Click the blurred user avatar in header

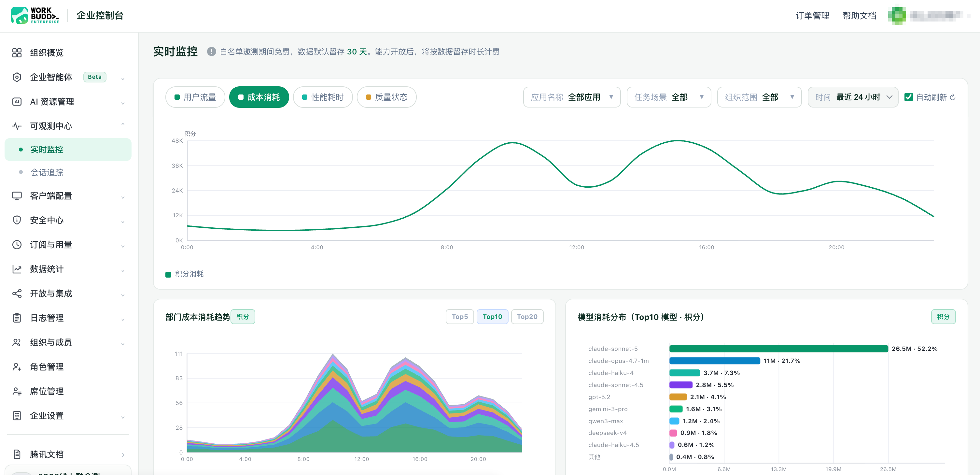point(897,15)
